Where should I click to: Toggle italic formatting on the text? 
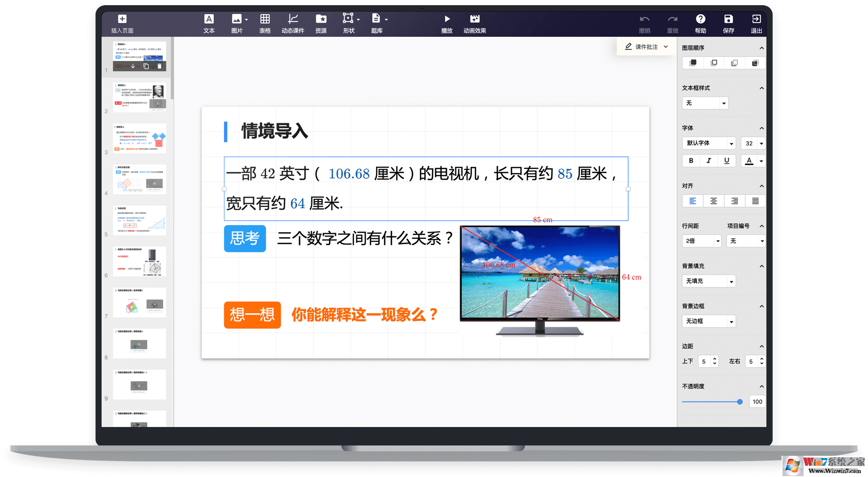click(x=708, y=160)
